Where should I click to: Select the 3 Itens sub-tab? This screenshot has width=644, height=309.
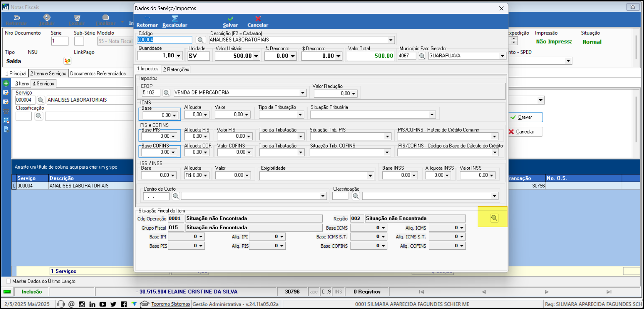[22, 83]
